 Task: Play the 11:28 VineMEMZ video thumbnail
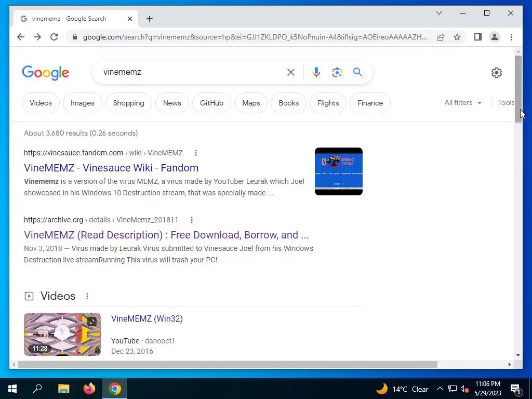point(62,334)
